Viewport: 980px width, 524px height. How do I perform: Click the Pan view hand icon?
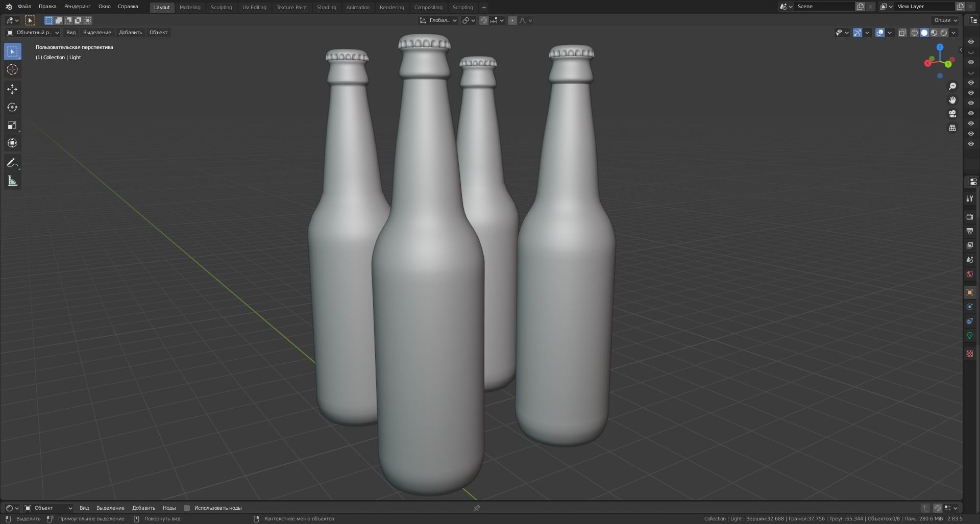952,100
